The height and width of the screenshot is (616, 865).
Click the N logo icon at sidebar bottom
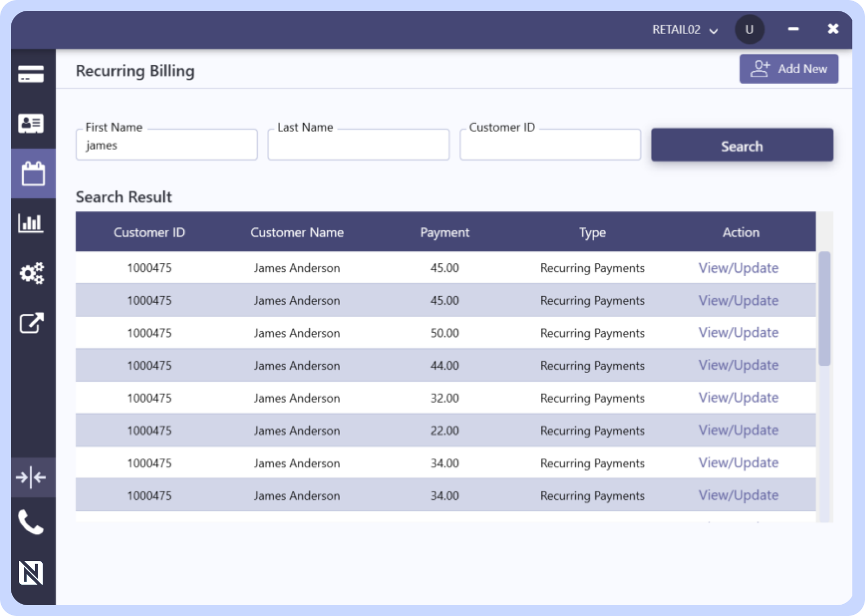click(31, 573)
